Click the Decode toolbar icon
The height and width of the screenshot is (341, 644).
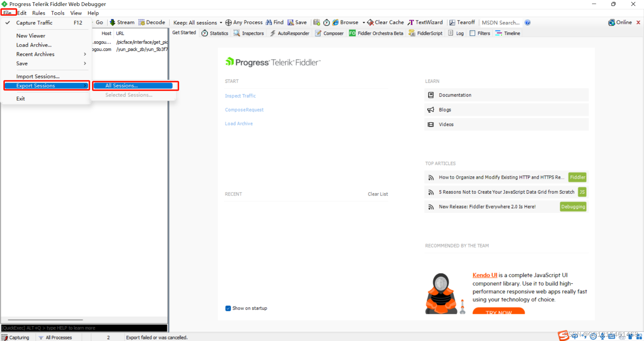(141, 22)
